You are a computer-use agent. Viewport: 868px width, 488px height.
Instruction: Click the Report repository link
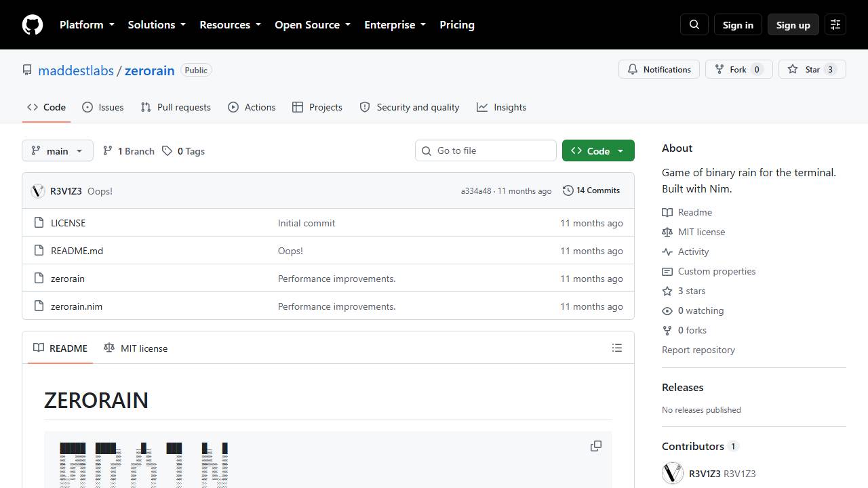(698, 350)
